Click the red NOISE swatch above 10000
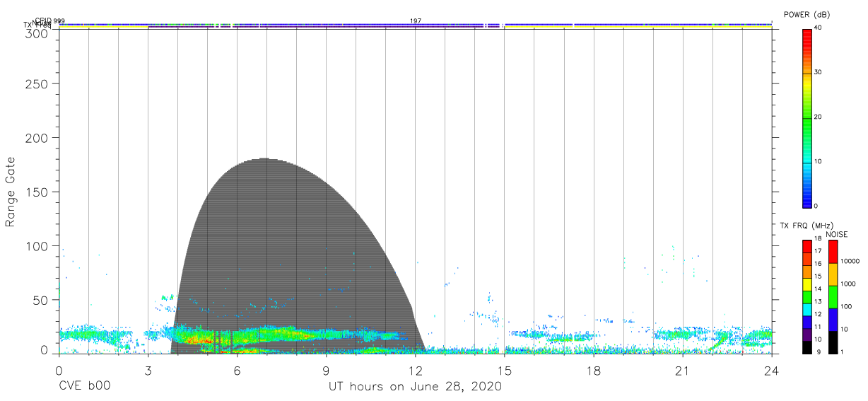Screen dimensions: 868x401 coord(833,252)
